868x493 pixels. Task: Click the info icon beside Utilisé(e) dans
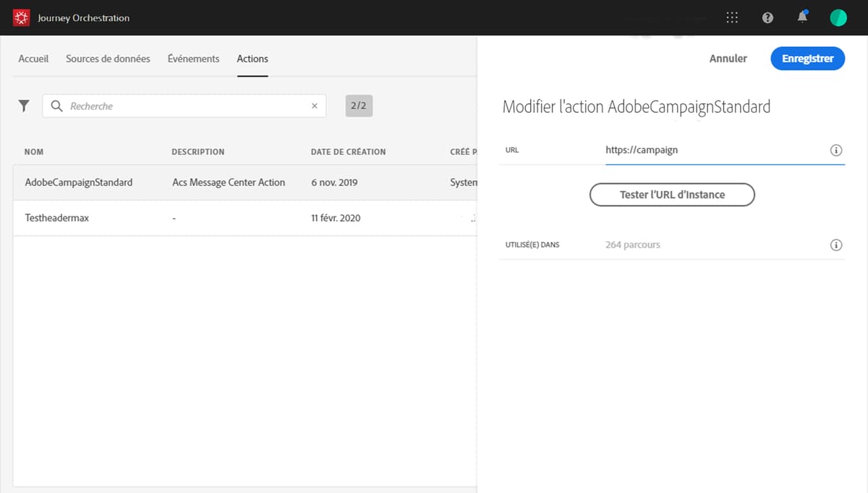click(836, 245)
